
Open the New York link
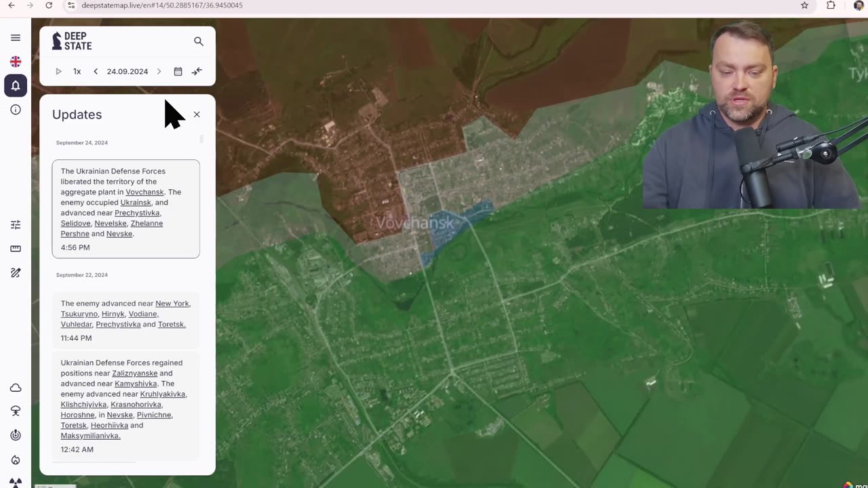click(x=172, y=303)
